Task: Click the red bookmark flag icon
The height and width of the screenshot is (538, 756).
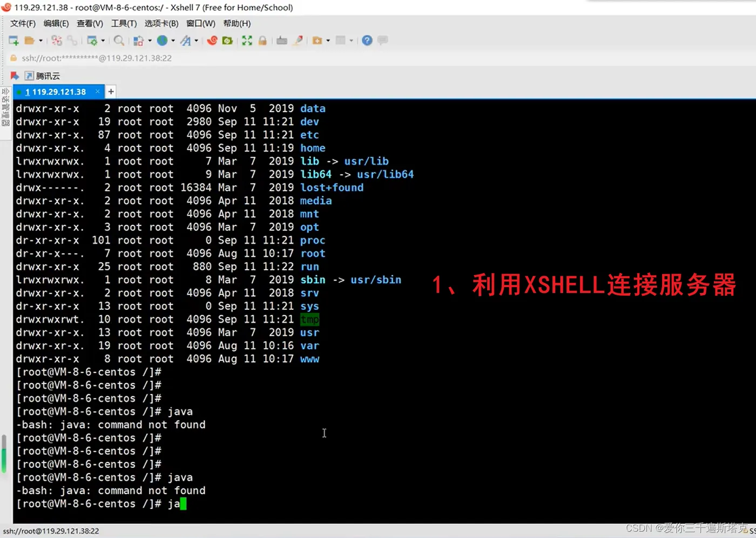Action: (15, 76)
